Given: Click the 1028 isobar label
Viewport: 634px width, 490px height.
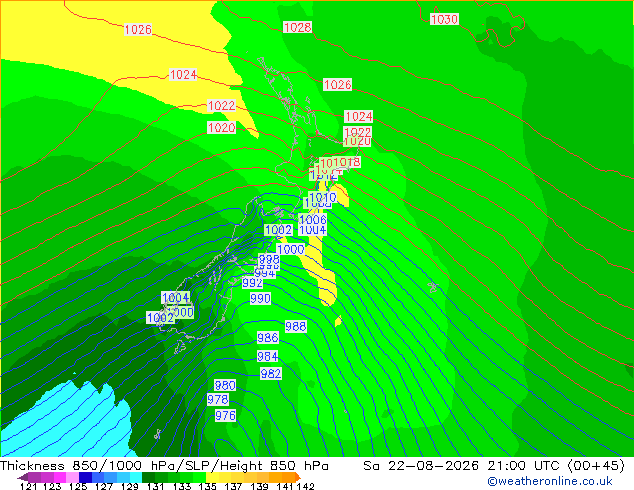Looking at the screenshot, I should [297, 27].
